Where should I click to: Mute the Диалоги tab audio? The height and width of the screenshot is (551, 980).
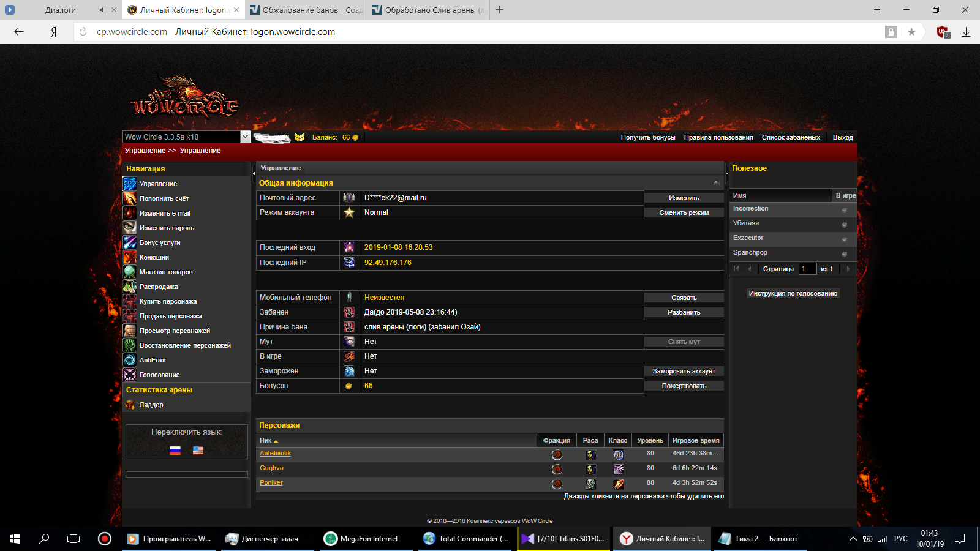click(x=102, y=10)
